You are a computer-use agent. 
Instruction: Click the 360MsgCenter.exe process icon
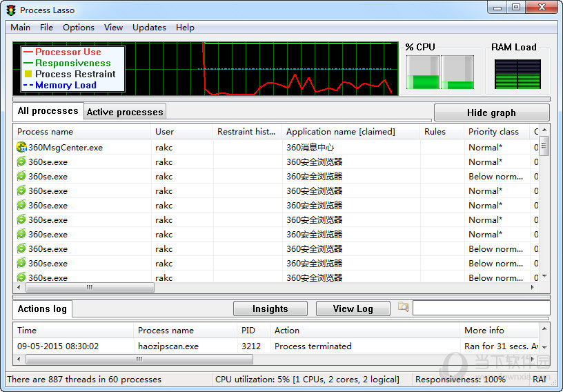tap(21, 147)
